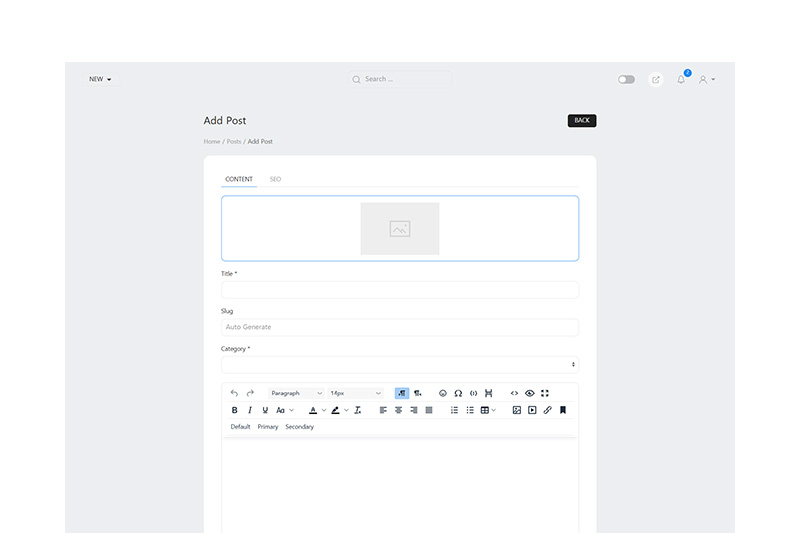Switch editor to fullscreen mode
The width and height of the screenshot is (800, 533).
pyautogui.click(x=545, y=393)
